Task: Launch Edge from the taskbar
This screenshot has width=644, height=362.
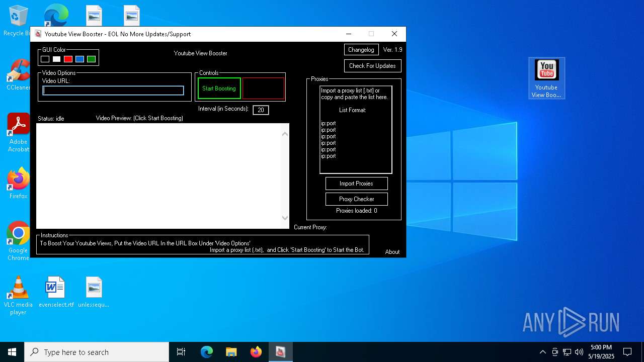Action: [207, 352]
